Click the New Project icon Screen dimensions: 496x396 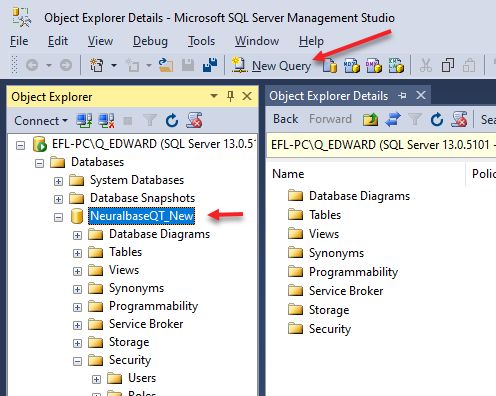point(97,65)
